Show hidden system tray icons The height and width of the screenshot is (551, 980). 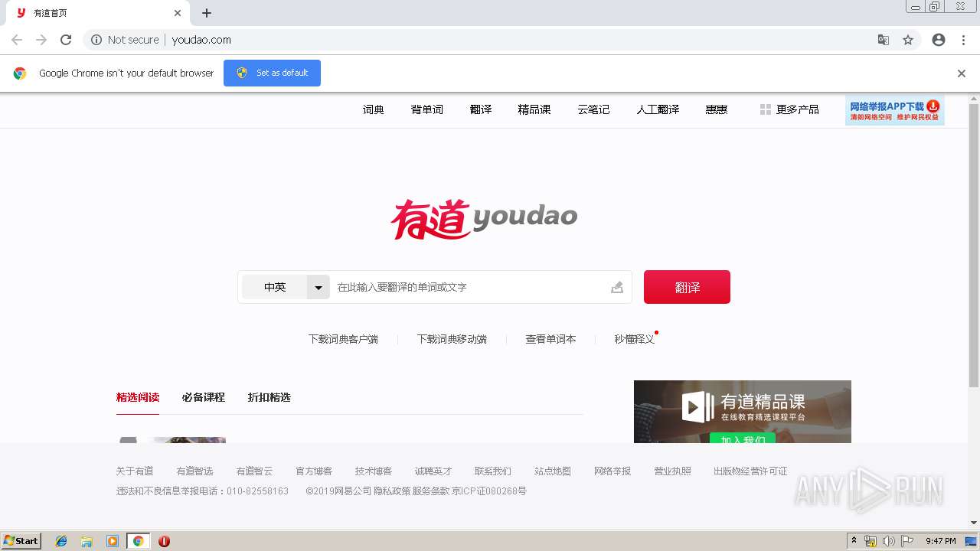[x=854, y=541]
